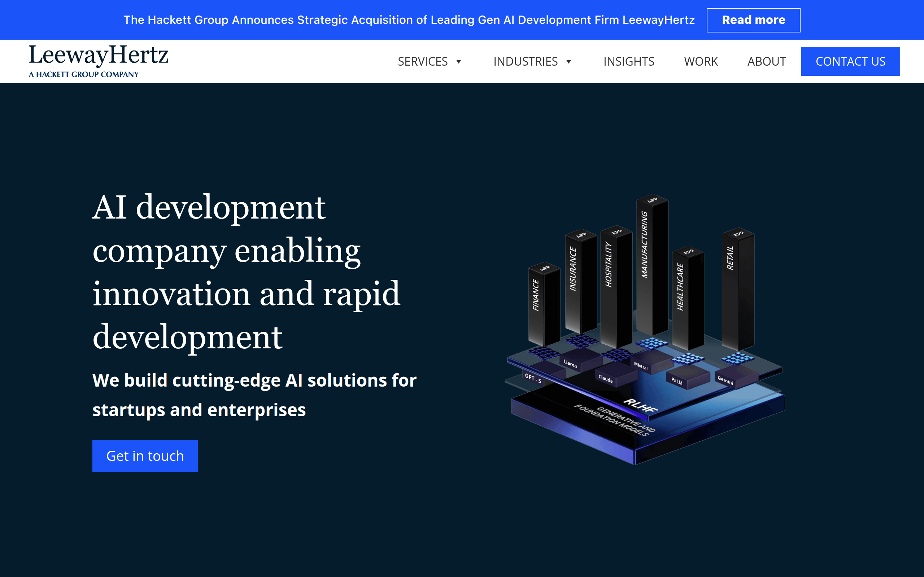
Task: Click the Contact Us button
Action: tap(850, 61)
